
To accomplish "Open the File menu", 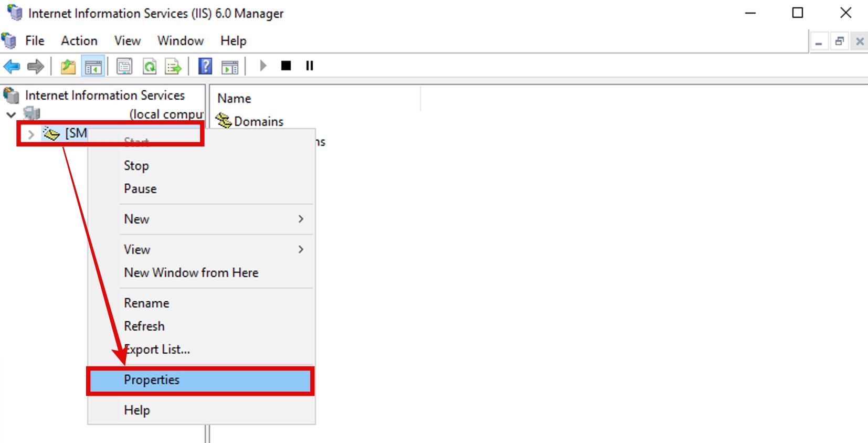I will pos(35,40).
